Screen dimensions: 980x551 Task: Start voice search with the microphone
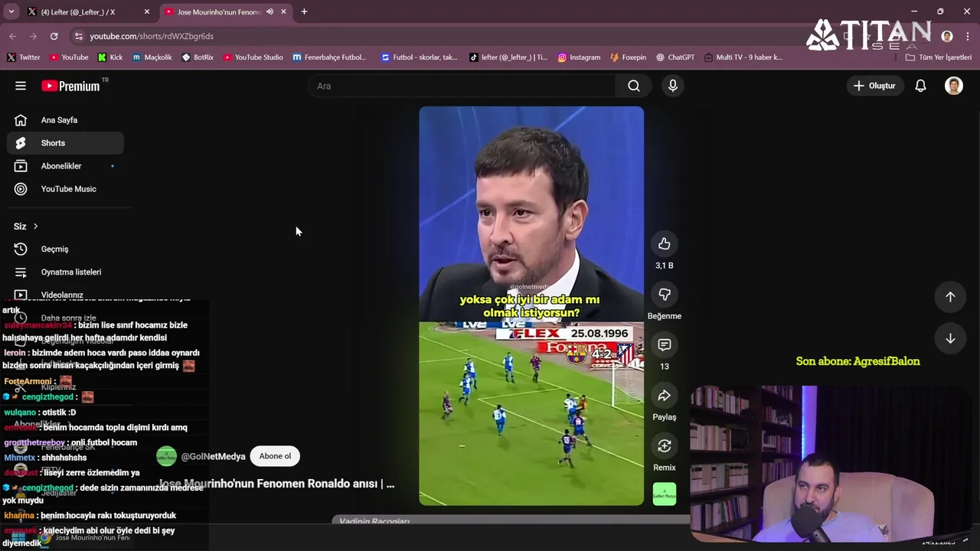point(673,86)
